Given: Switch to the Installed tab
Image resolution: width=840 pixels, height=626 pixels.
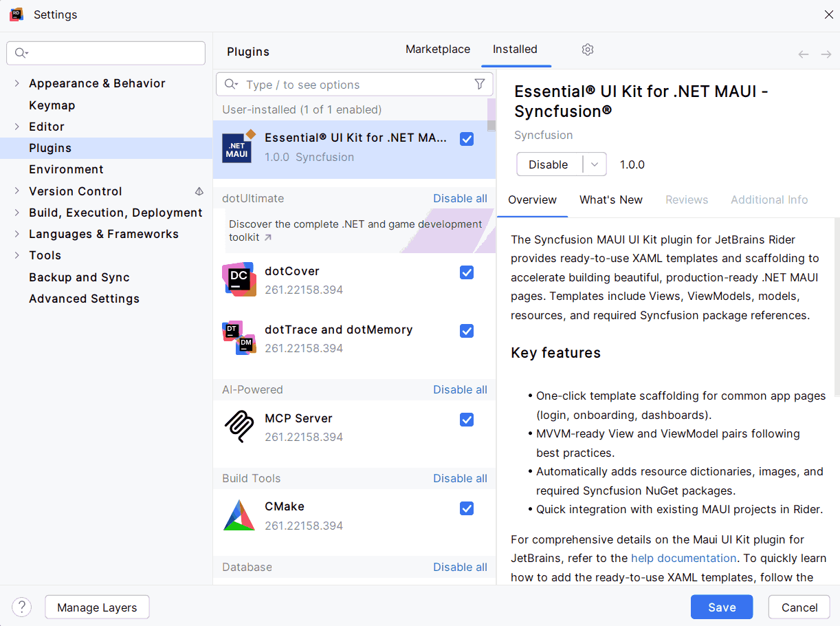Looking at the screenshot, I should 515,50.
